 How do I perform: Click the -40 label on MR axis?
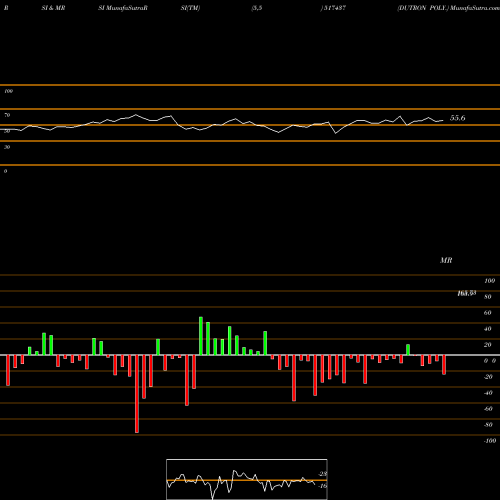(x=488, y=393)
